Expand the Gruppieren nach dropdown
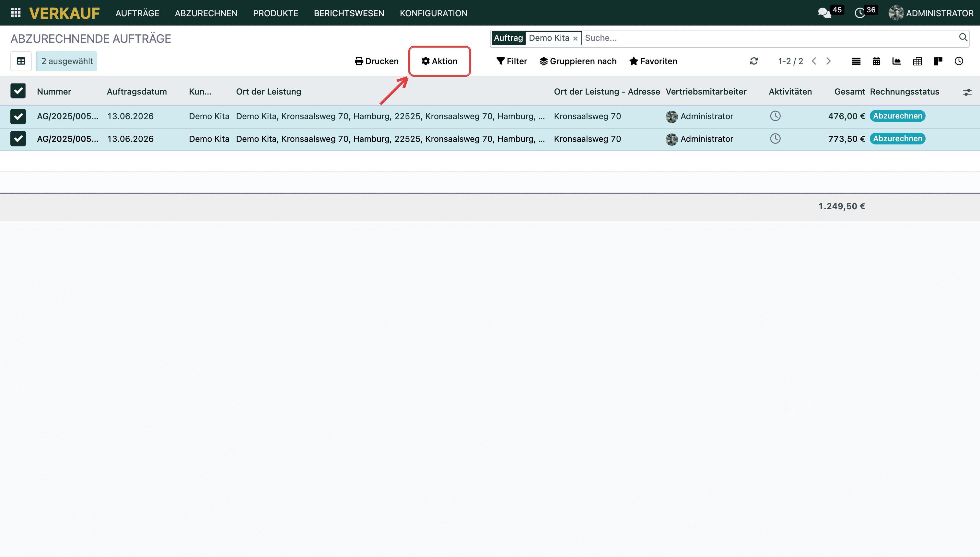 click(578, 61)
